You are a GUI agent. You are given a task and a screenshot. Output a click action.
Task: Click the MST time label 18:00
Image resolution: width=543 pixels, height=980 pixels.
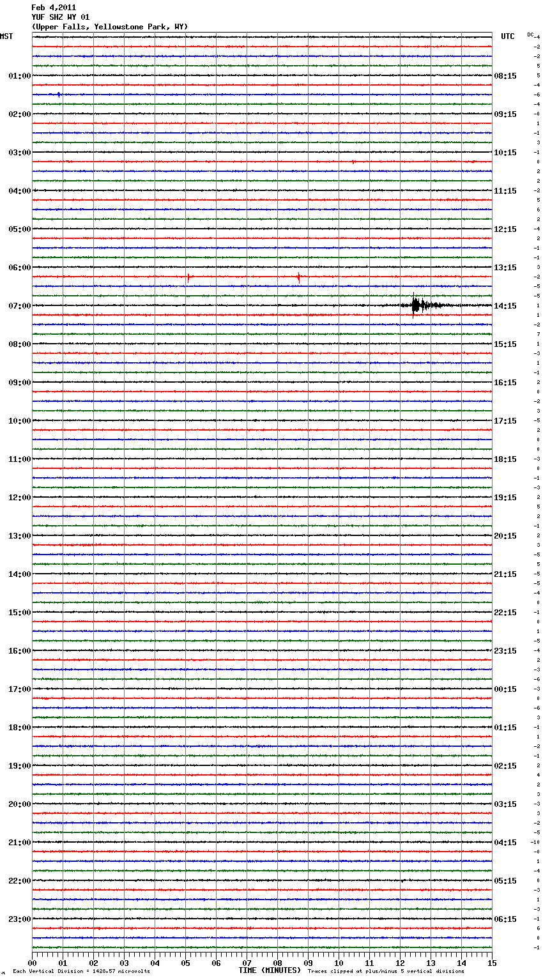click(x=20, y=728)
